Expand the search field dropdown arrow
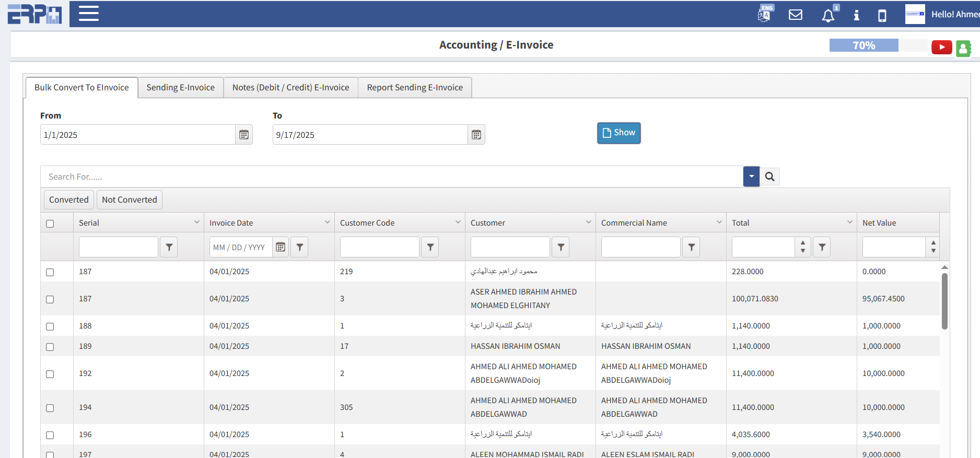 point(751,177)
